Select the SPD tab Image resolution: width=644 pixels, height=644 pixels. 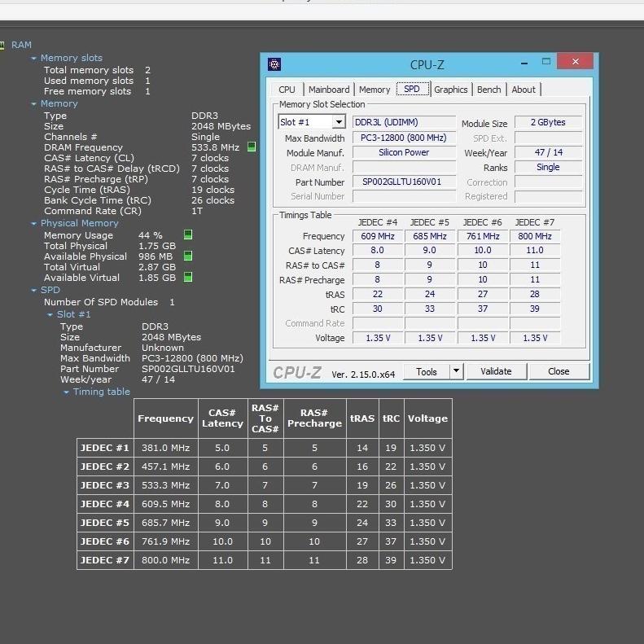point(412,89)
